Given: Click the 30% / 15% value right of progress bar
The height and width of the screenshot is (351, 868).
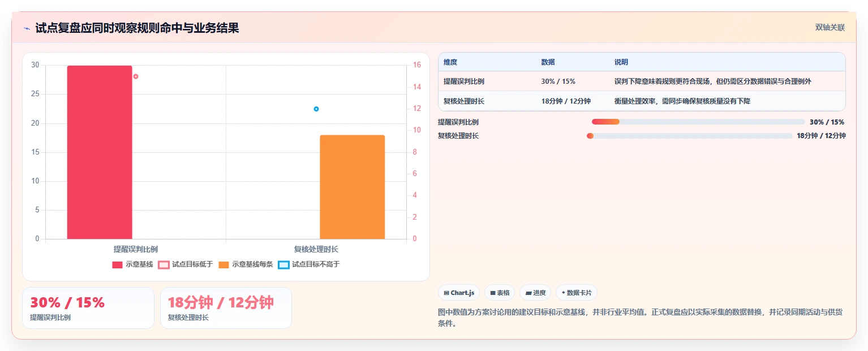Looking at the screenshot, I should coord(827,122).
